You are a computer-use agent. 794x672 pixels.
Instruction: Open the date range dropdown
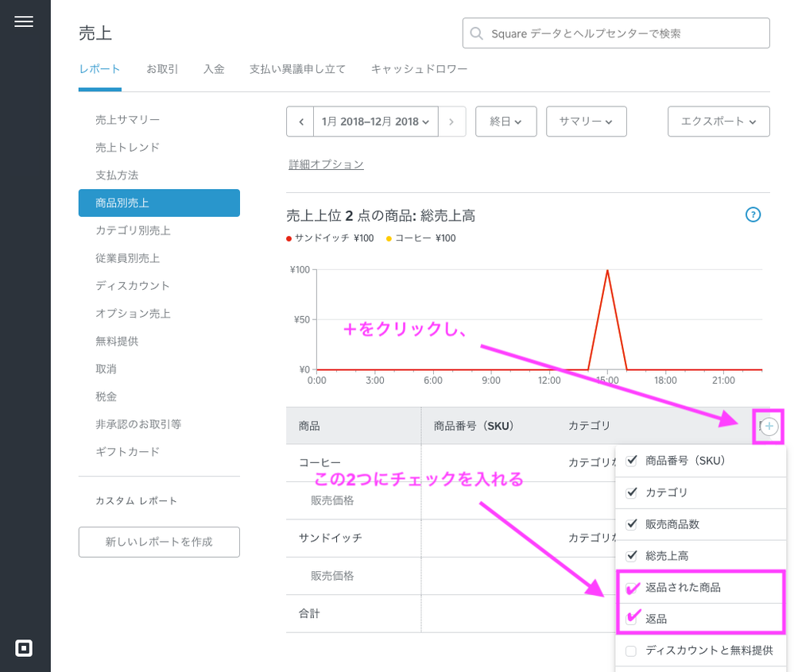[376, 122]
